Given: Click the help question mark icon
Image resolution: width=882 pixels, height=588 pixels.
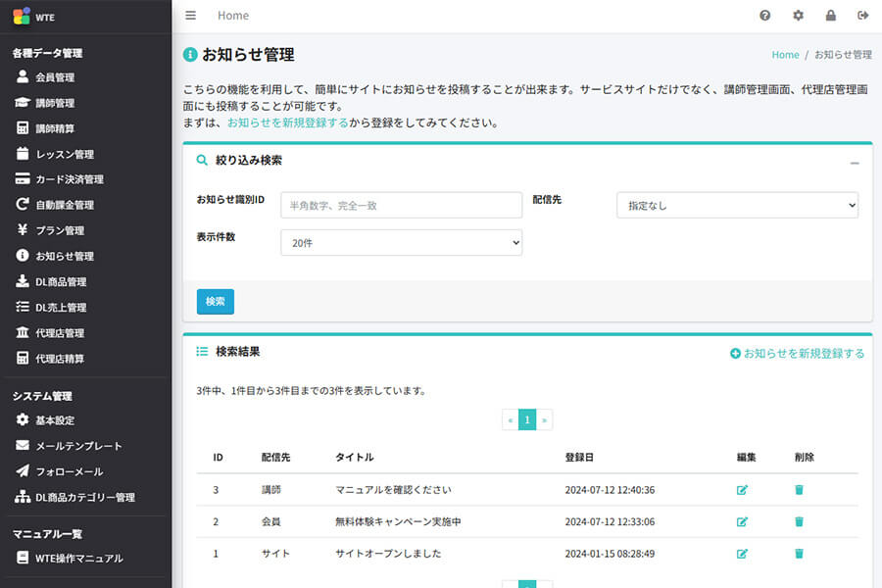Looking at the screenshot, I should (x=764, y=16).
